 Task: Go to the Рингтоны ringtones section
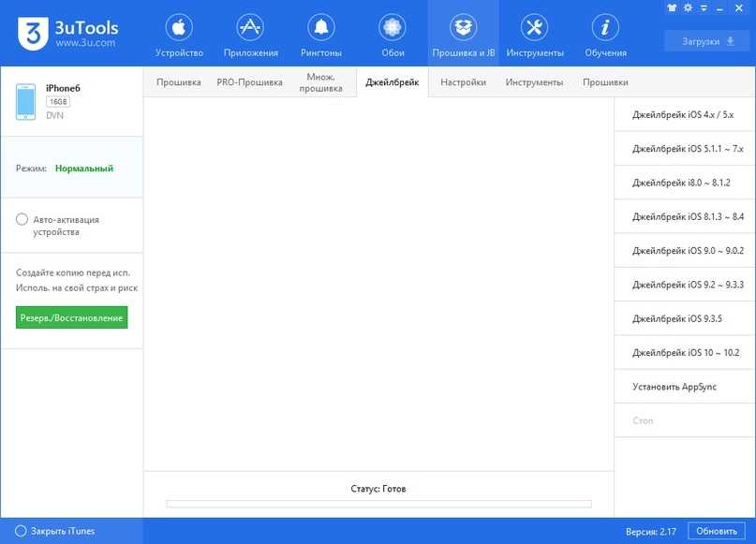322,35
